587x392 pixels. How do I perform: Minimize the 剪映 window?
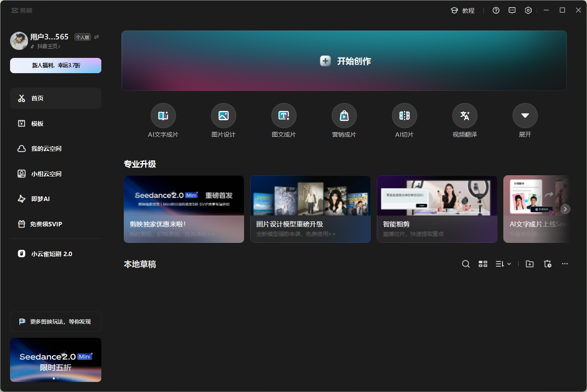(546, 10)
